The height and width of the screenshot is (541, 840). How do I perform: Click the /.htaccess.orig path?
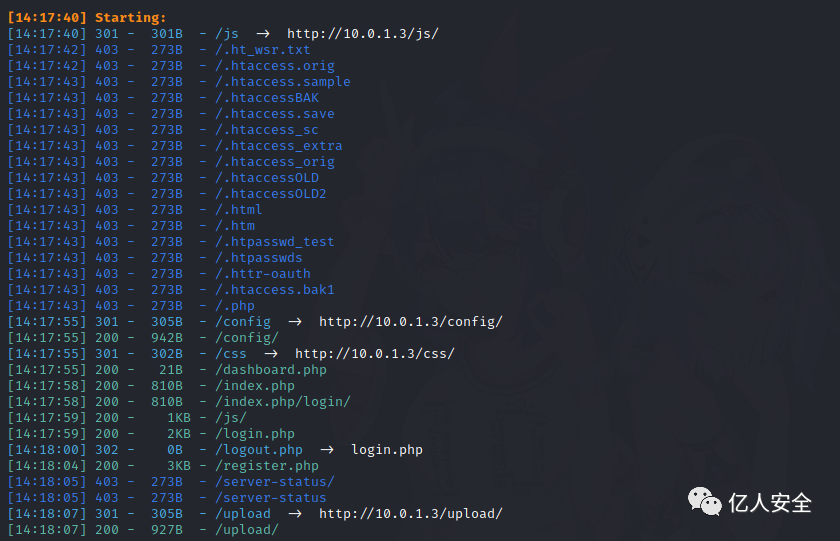[275, 66]
